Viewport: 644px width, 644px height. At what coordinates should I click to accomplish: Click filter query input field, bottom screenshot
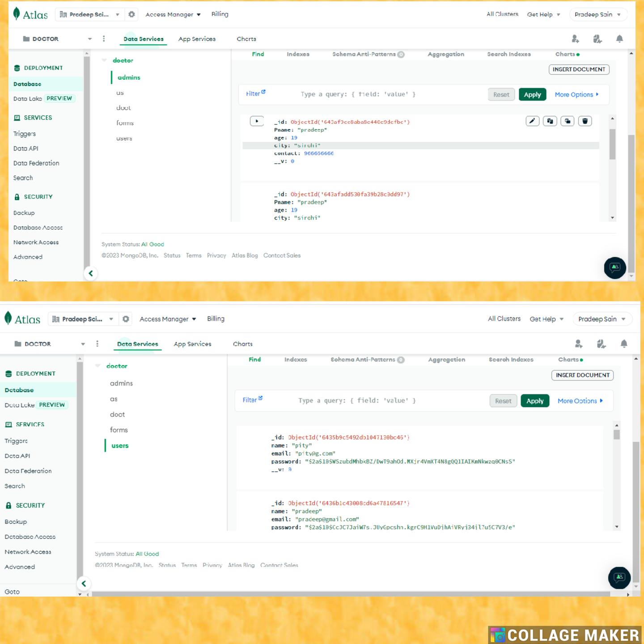tap(389, 401)
